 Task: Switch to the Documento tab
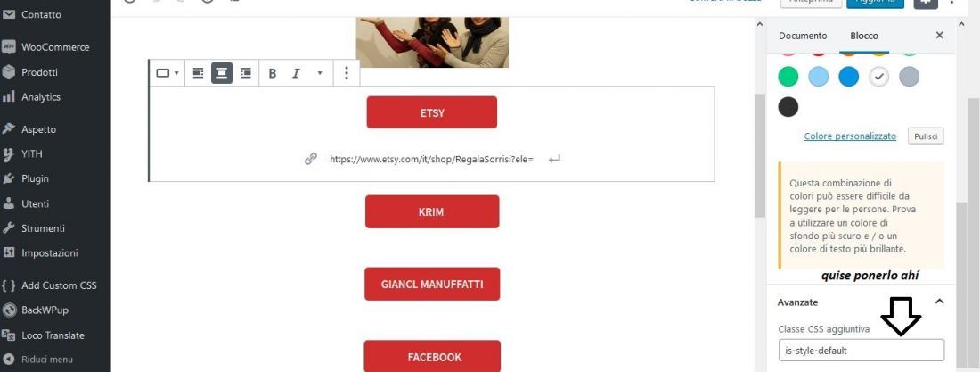(803, 36)
